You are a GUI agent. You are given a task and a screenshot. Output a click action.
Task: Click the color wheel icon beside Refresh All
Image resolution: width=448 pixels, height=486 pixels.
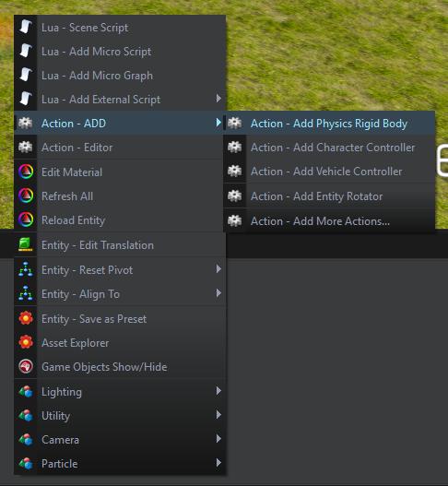[x=26, y=196]
